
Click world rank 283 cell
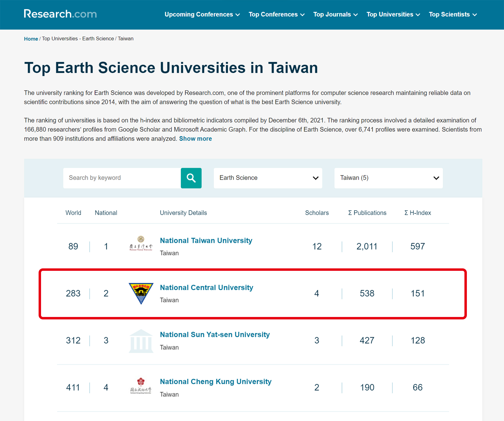click(73, 293)
